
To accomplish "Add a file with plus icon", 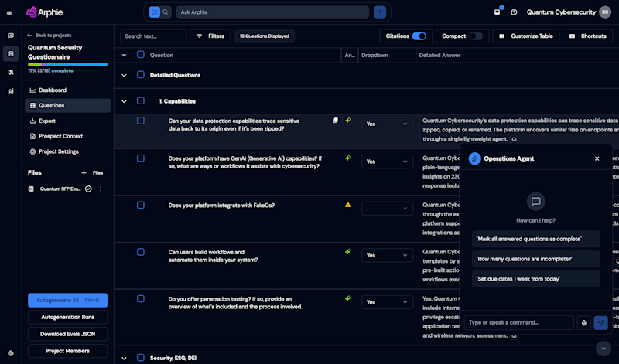I will 84,173.
